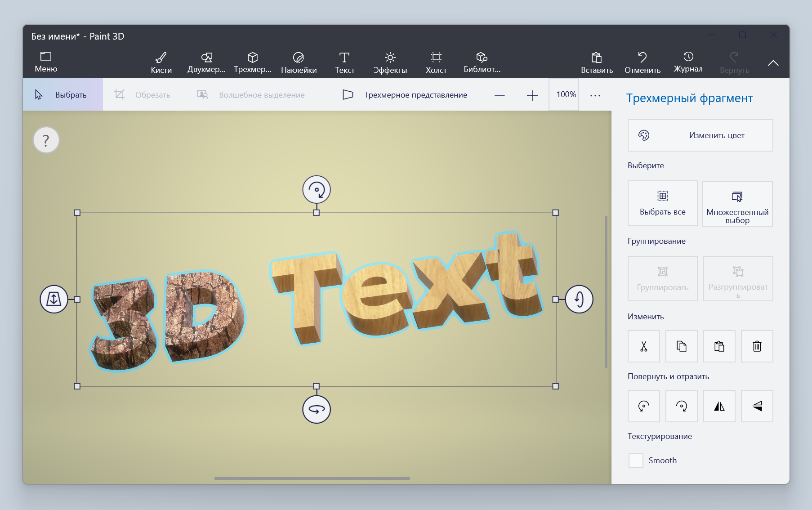Viewport: 812px width, 510px height.
Task: Click the Вставить paste button
Action: 597,63
